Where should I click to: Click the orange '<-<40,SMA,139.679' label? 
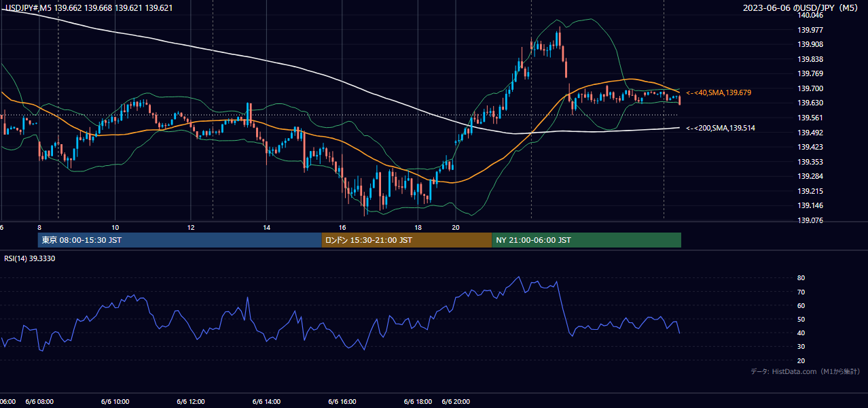click(x=719, y=92)
